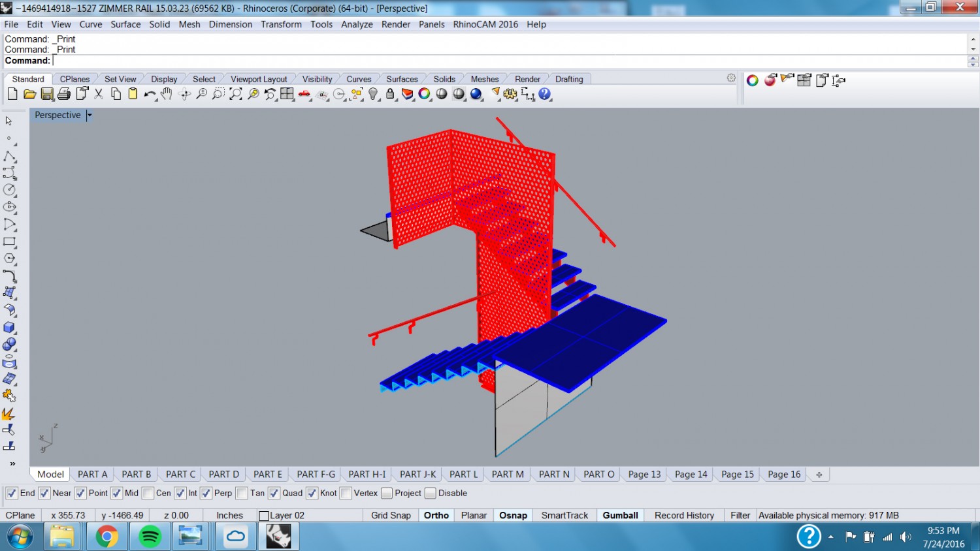Viewport: 980px width, 551px height.
Task: Click the Hide objects lightbulb icon
Action: pyautogui.click(x=373, y=94)
